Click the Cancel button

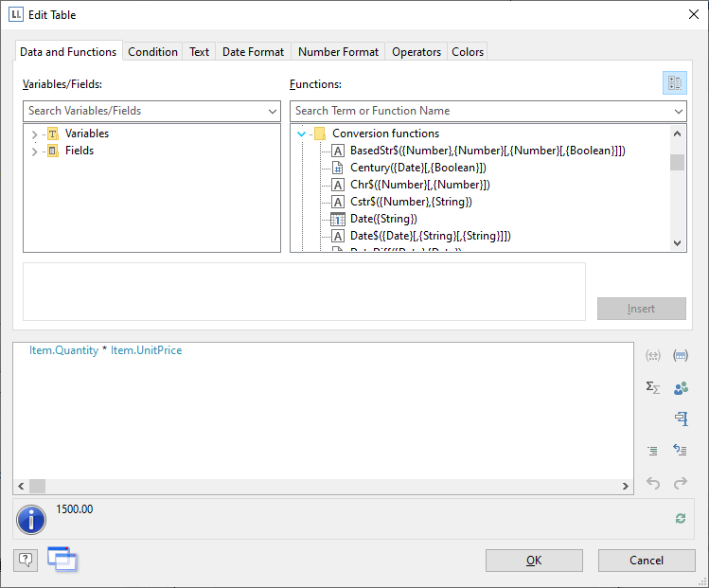tap(646, 561)
